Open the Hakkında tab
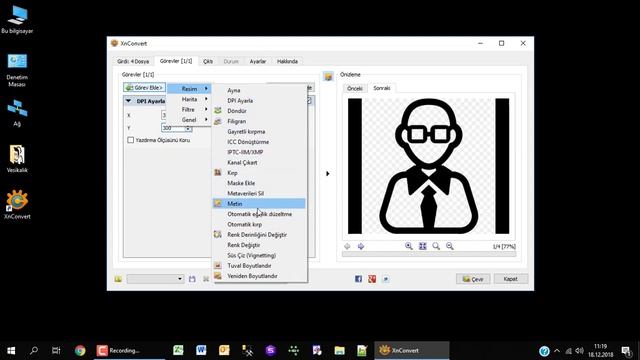 tap(287, 61)
